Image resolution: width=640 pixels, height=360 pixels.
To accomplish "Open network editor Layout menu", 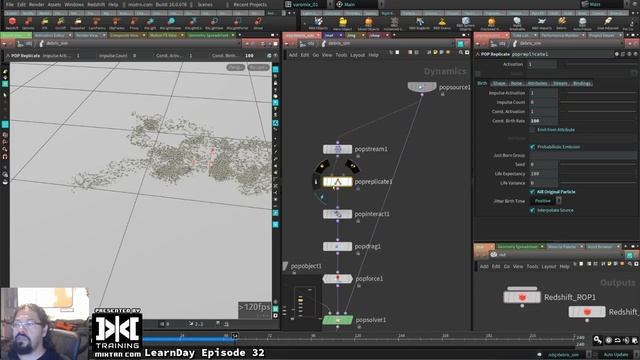I will click(x=357, y=55).
